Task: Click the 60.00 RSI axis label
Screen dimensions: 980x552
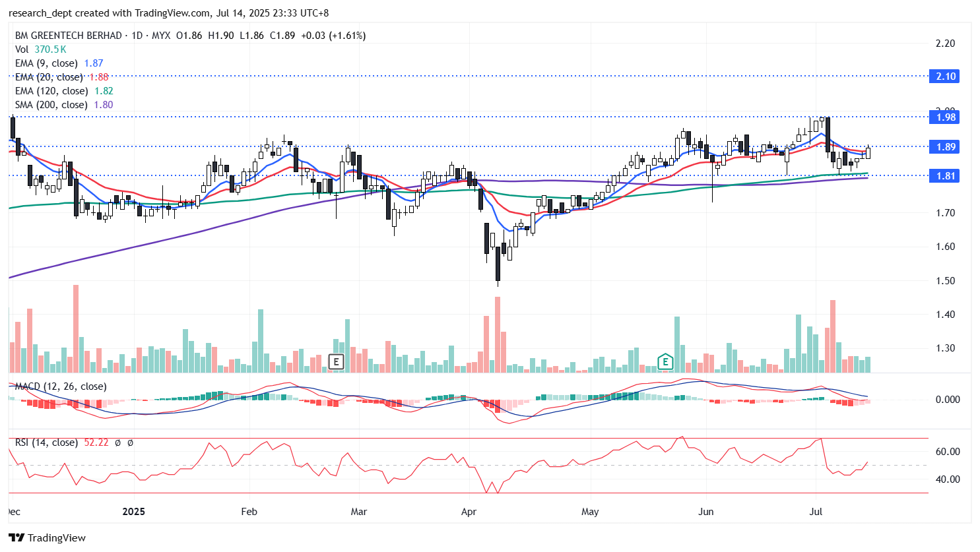Action: [948, 452]
